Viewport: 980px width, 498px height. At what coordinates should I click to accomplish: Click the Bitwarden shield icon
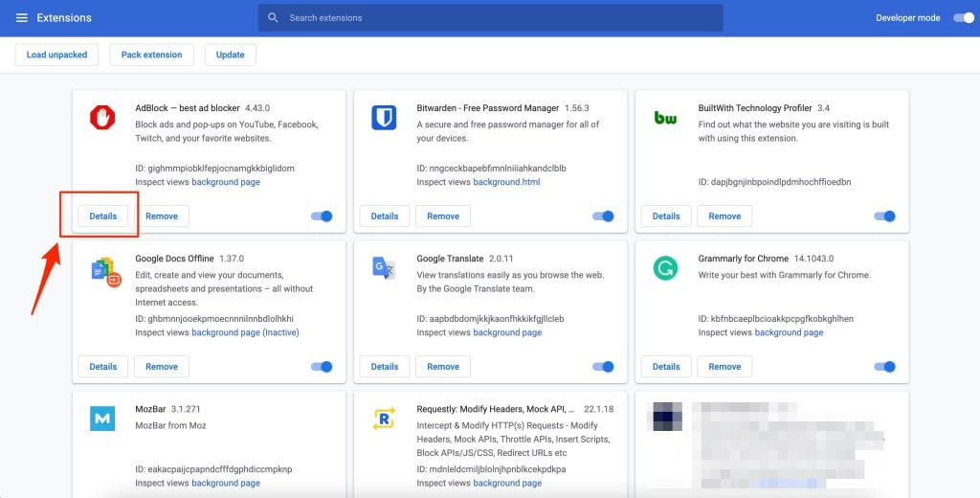point(384,117)
